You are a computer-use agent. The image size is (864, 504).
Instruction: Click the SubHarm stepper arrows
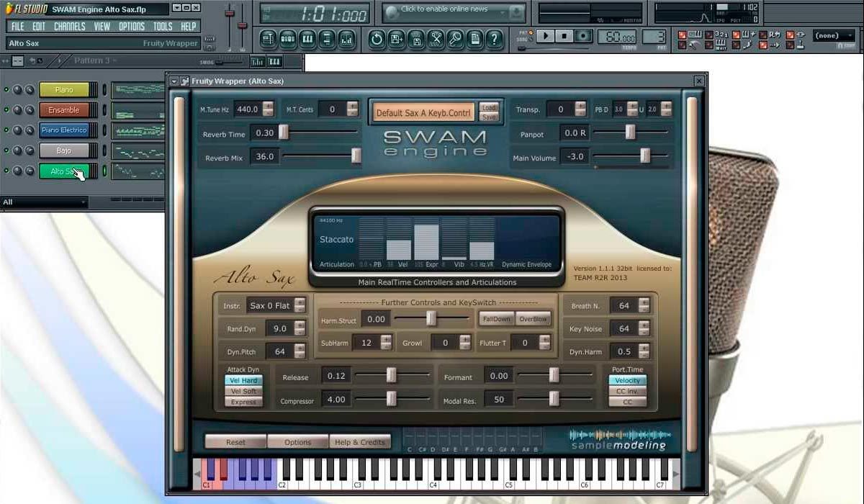click(387, 343)
